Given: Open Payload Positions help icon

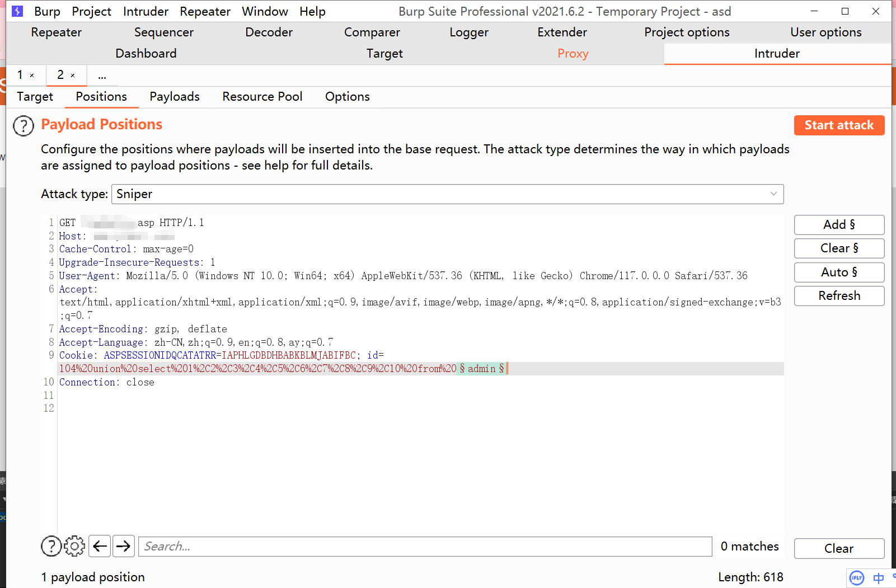Looking at the screenshot, I should [x=24, y=126].
